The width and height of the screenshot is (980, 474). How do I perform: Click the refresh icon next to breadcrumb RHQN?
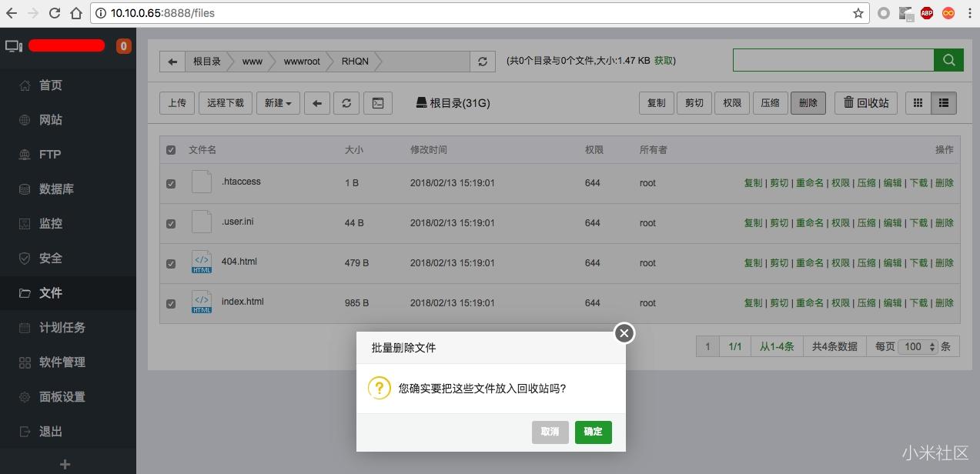[483, 61]
